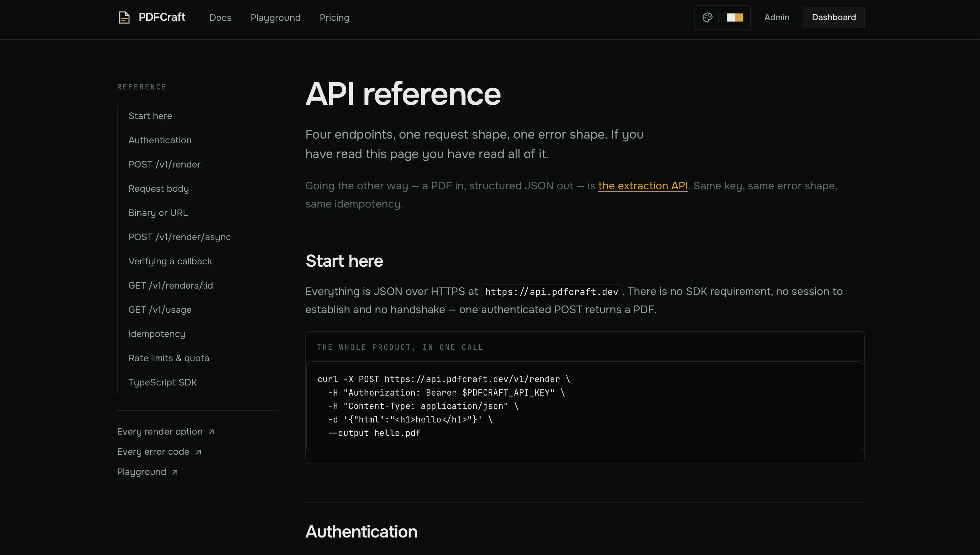Click the arrow icon beside Every render option
The image size is (980, 555).
point(211,432)
